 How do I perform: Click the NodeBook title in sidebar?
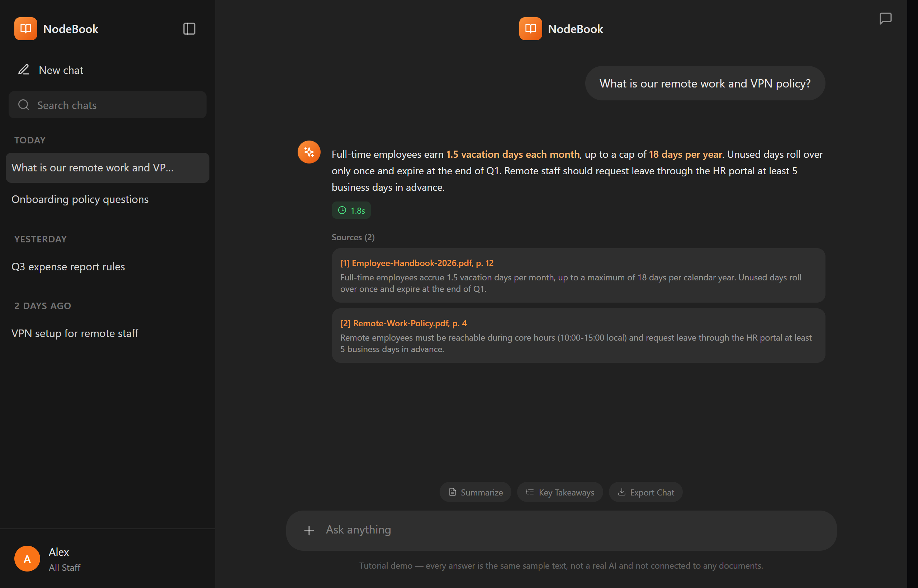coord(71,29)
